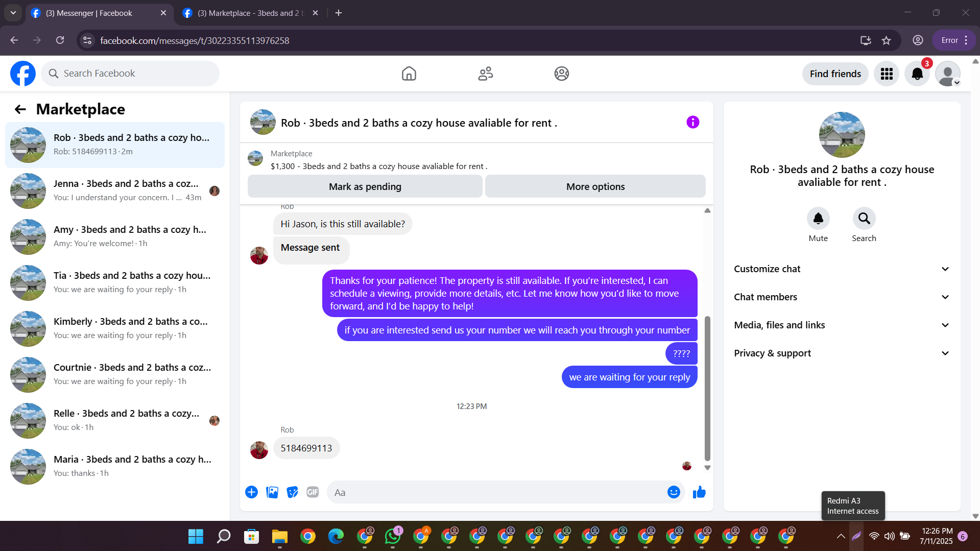Open the listing thumbnail in right panel

pyautogui.click(x=842, y=135)
